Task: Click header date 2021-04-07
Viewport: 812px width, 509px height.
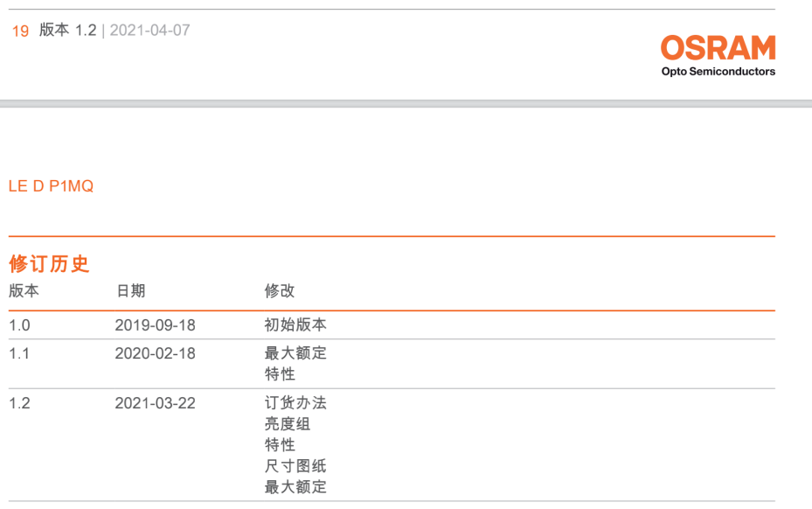Action: point(149,30)
